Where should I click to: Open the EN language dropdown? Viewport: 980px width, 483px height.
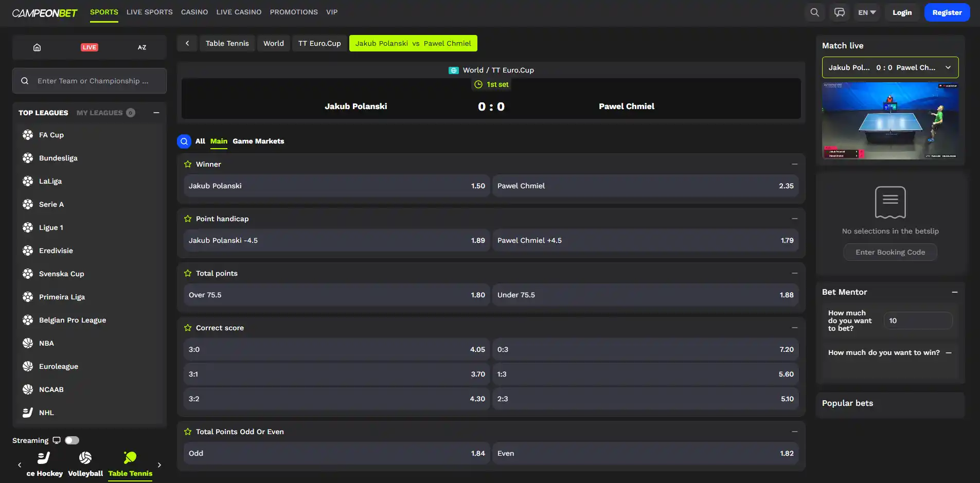coord(867,12)
